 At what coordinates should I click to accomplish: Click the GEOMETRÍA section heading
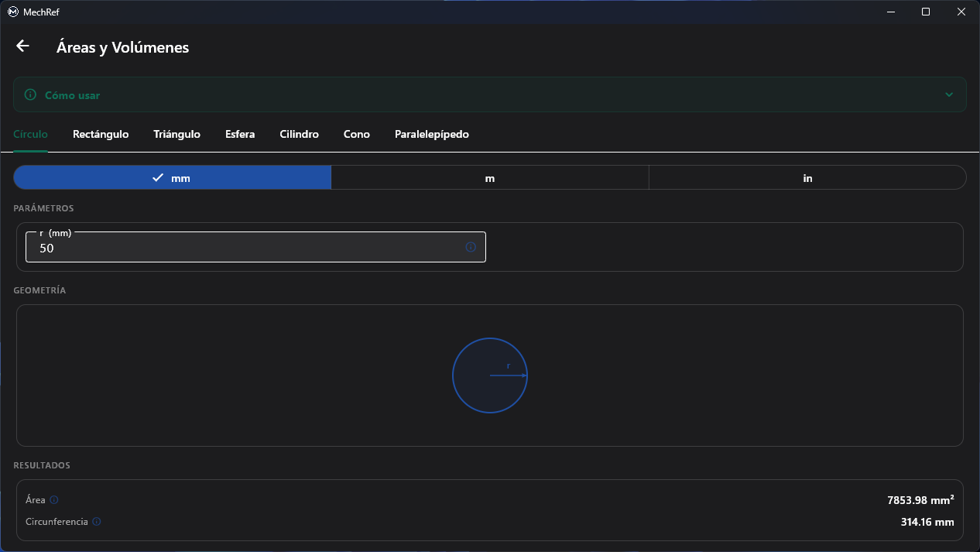tap(40, 290)
